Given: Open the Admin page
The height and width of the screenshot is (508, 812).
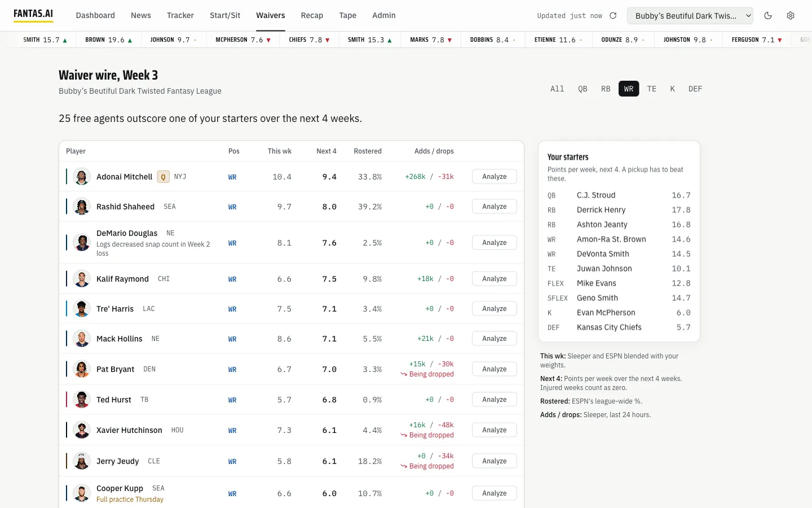Looking at the screenshot, I should [384, 15].
